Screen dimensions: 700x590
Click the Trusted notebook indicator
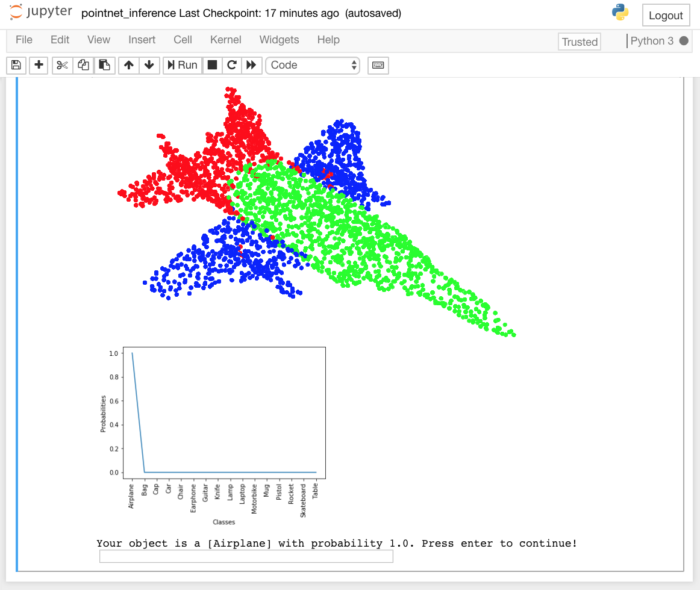tap(579, 42)
